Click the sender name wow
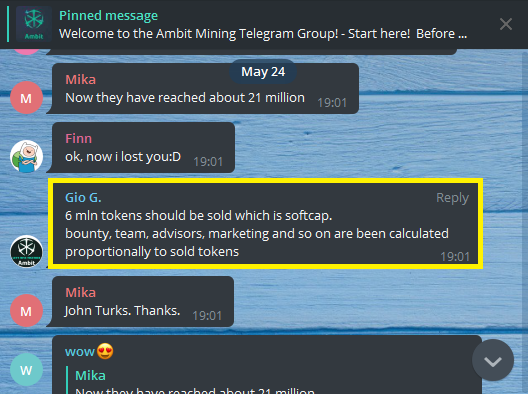528x394 pixels. point(79,352)
